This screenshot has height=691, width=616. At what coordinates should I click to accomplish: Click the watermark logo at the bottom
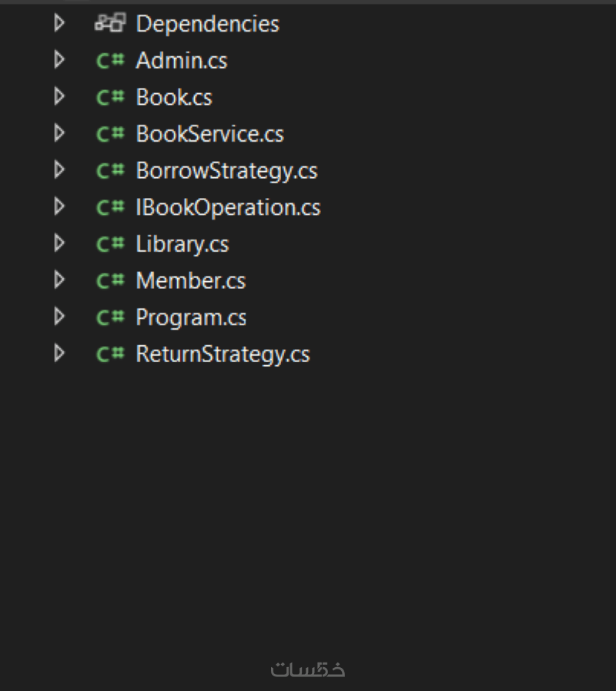pyautogui.click(x=308, y=669)
